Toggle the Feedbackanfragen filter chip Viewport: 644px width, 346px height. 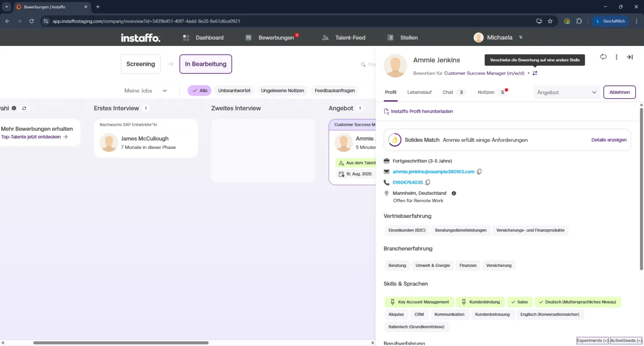335,91
